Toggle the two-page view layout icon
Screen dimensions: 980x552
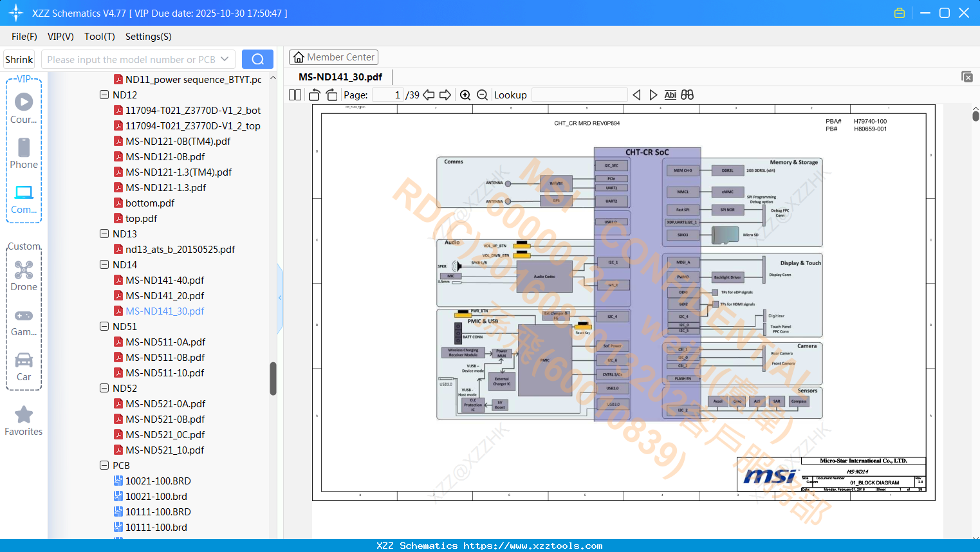point(295,95)
